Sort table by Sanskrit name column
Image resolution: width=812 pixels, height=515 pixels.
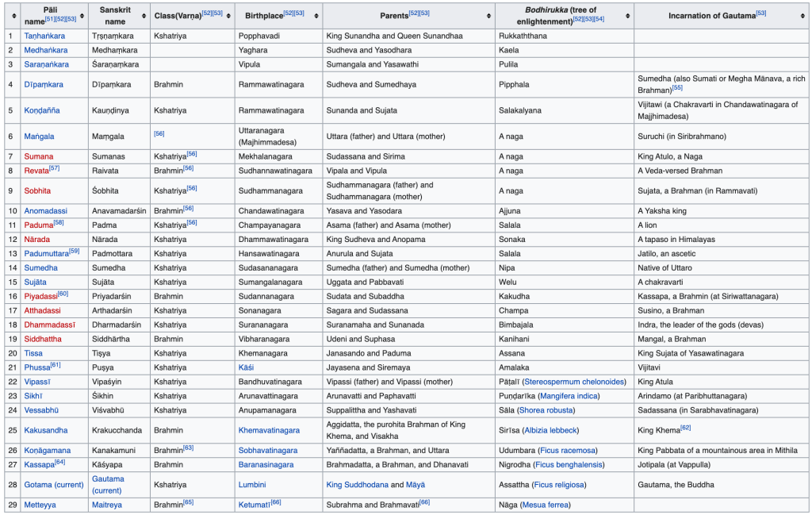(143, 15)
